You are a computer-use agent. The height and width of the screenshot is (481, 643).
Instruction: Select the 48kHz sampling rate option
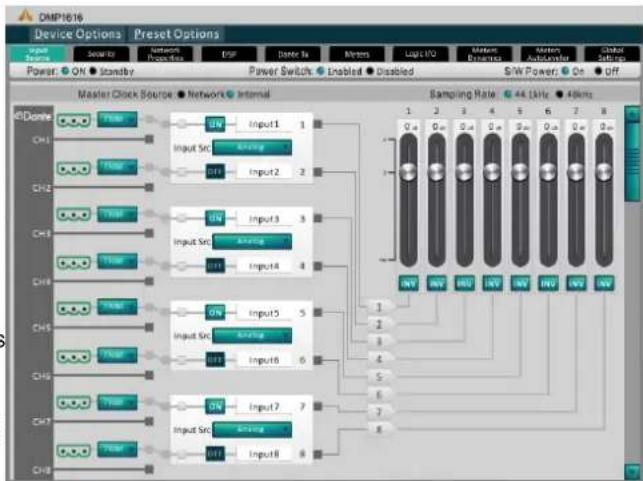click(x=559, y=94)
